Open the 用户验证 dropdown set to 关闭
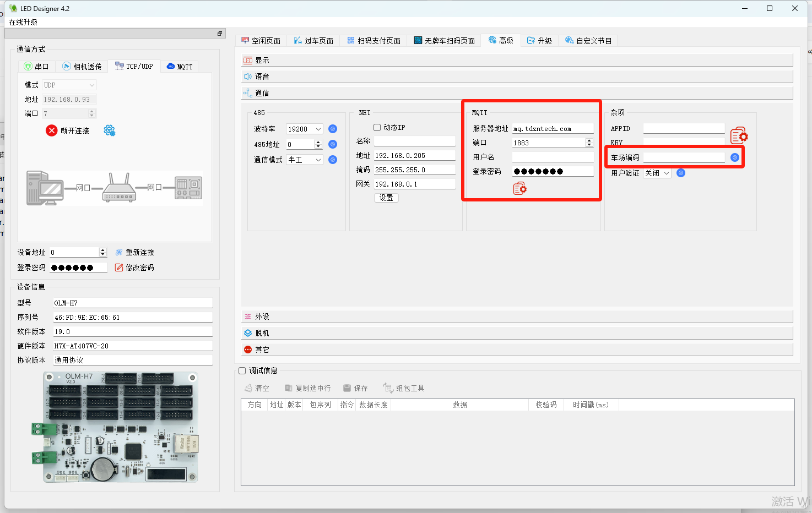 pyautogui.click(x=657, y=173)
